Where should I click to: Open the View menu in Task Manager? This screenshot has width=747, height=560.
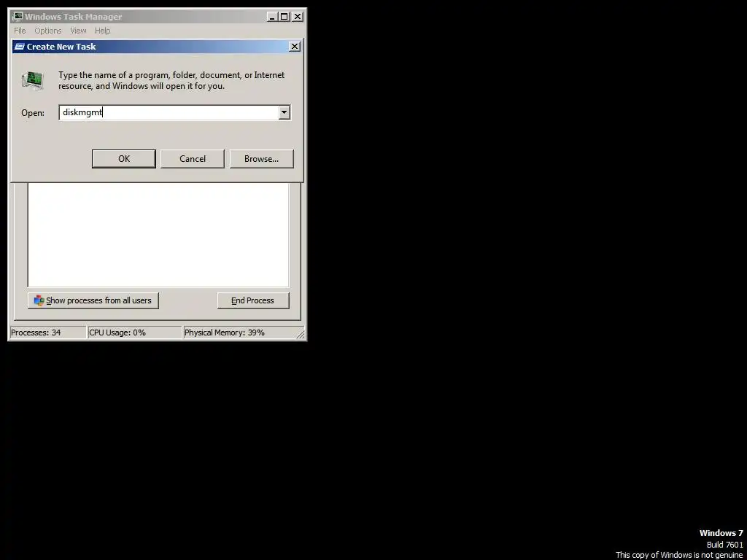[78, 31]
